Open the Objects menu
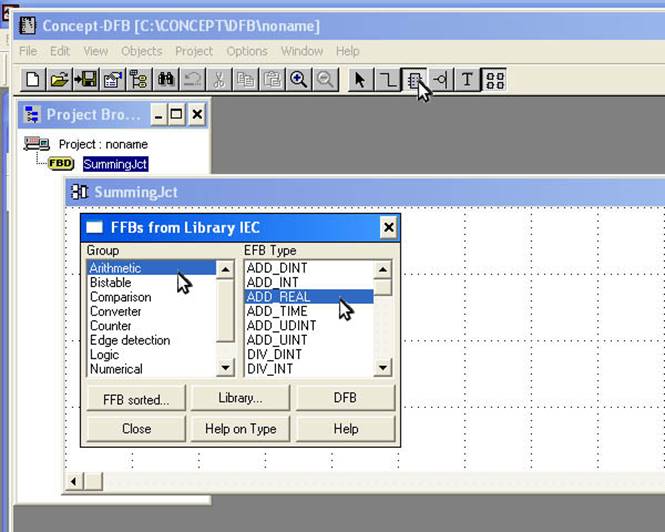The width and height of the screenshot is (665, 532). coord(142,51)
